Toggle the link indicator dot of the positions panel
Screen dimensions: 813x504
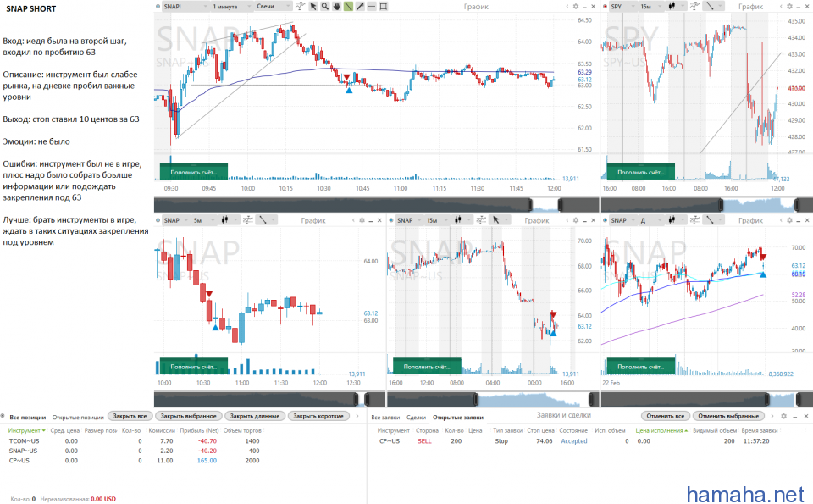click(3, 417)
